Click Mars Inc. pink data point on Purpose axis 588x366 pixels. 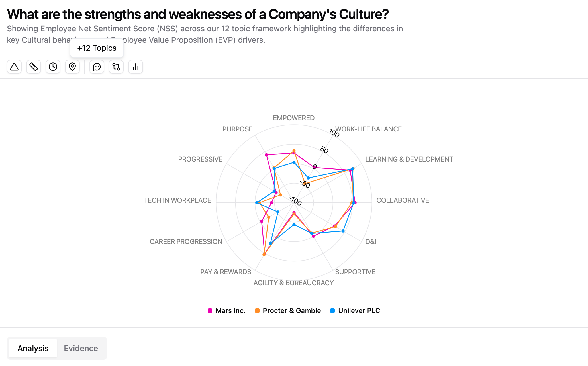click(266, 155)
